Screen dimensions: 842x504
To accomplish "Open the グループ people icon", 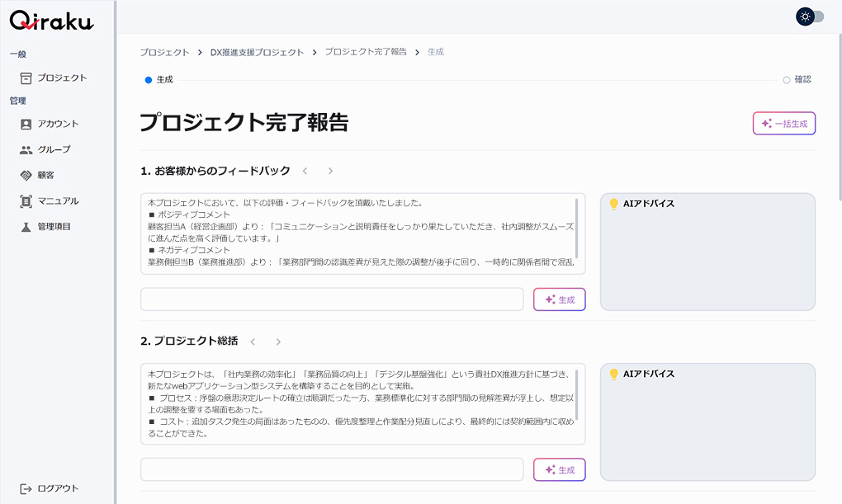I will (x=26, y=149).
